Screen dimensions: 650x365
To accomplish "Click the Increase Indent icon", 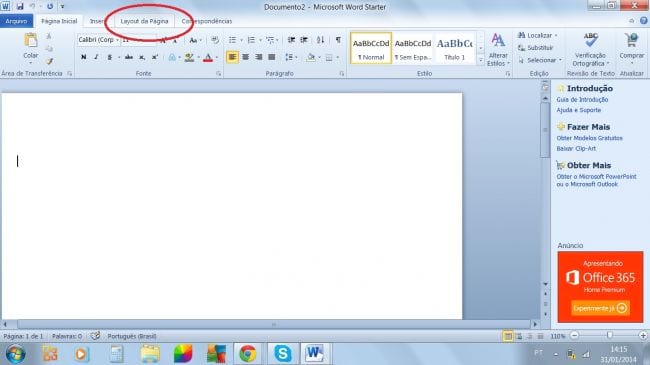I will pyautogui.click(x=304, y=40).
